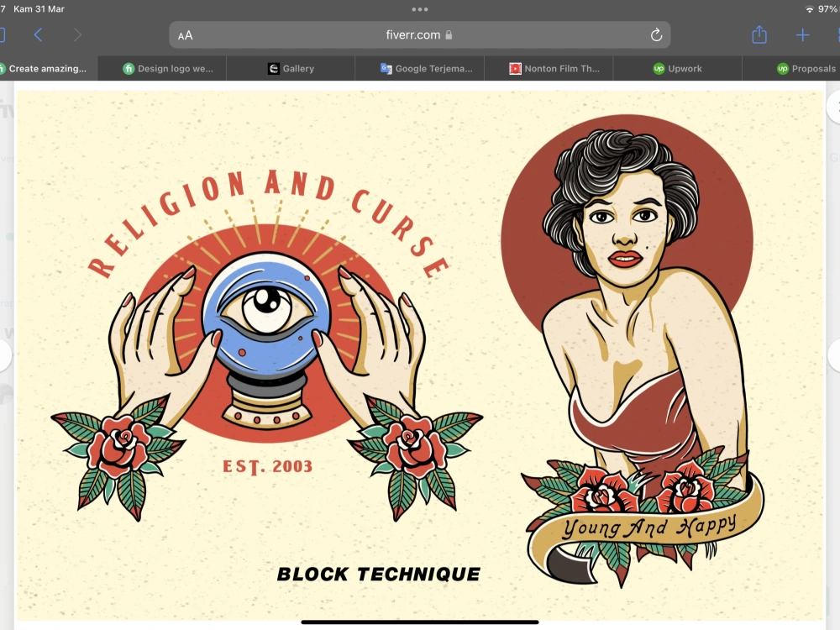Click the Nonton Film tab favicon
The width and height of the screenshot is (840, 630).
pos(516,69)
